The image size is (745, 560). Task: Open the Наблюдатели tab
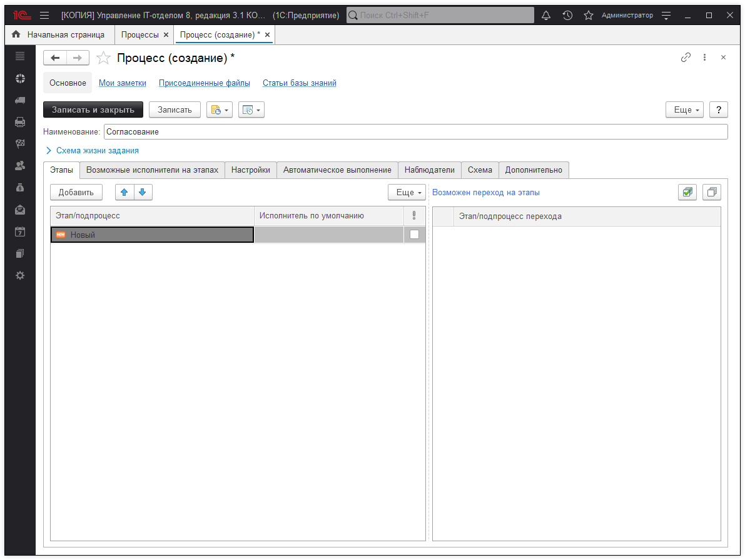tap(429, 170)
